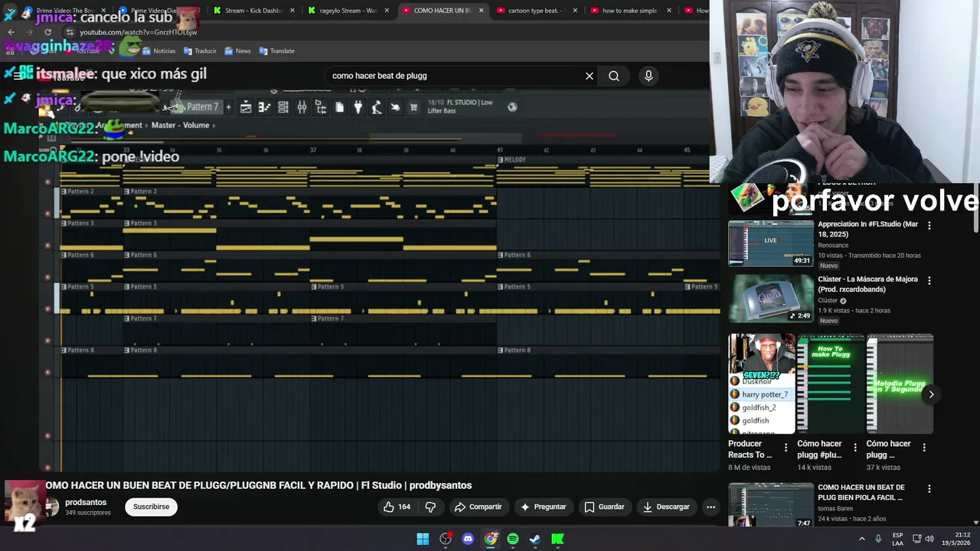Open Pattern 7 selector in FL Studio video
Screen dimensions: 980x551
click(198, 107)
